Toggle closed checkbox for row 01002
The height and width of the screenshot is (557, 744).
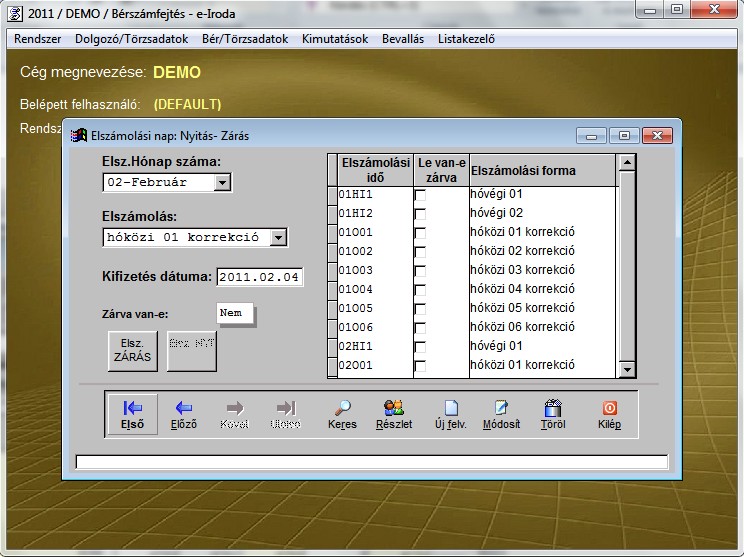click(420, 252)
